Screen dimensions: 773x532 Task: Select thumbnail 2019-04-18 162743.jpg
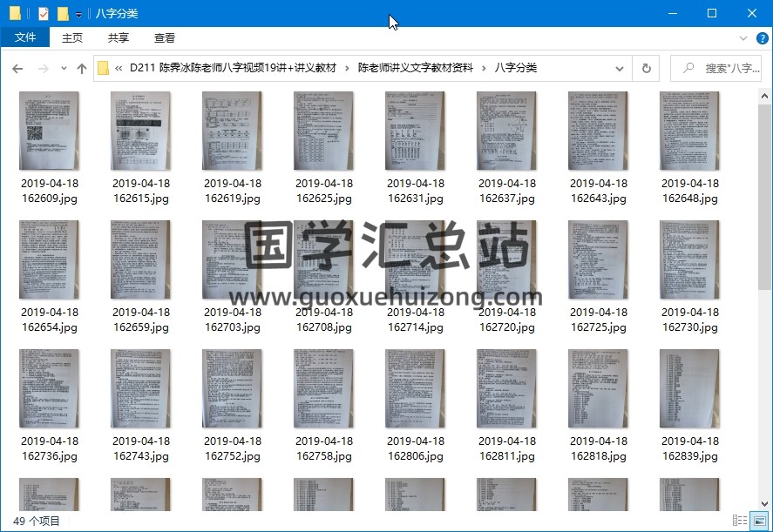tap(140, 388)
